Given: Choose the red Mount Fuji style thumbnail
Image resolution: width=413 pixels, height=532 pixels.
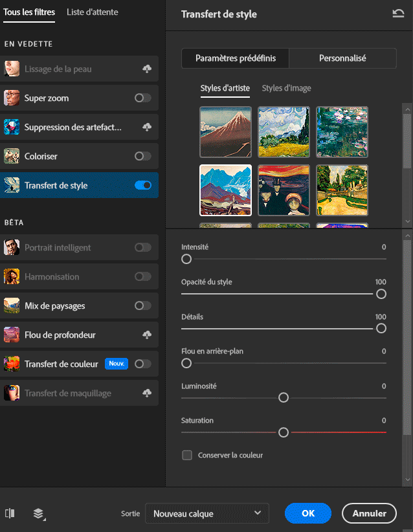Looking at the screenshot, I should pos(225,132).
